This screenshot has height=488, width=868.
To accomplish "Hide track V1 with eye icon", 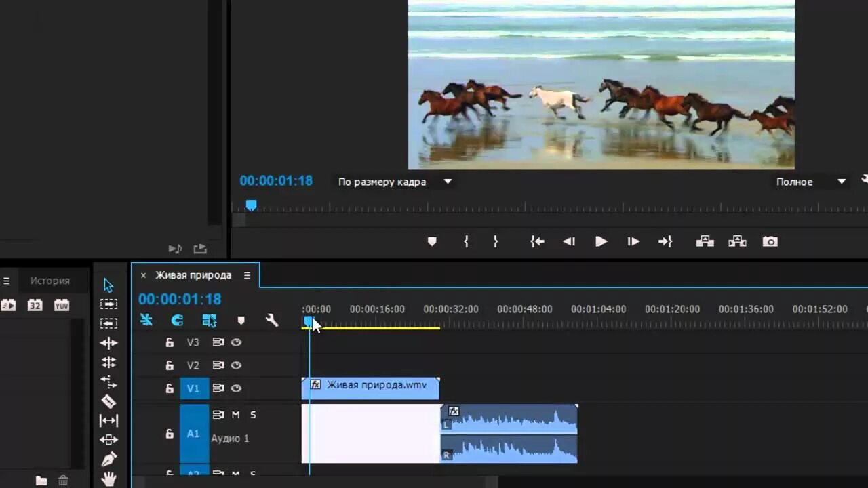I will [236, 388].
